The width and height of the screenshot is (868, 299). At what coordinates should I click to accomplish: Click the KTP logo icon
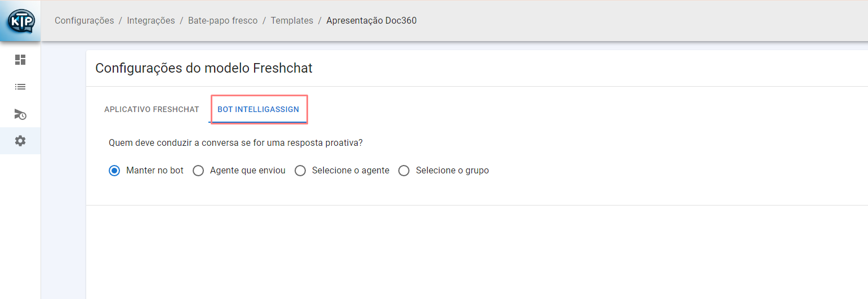pos(20,21)
